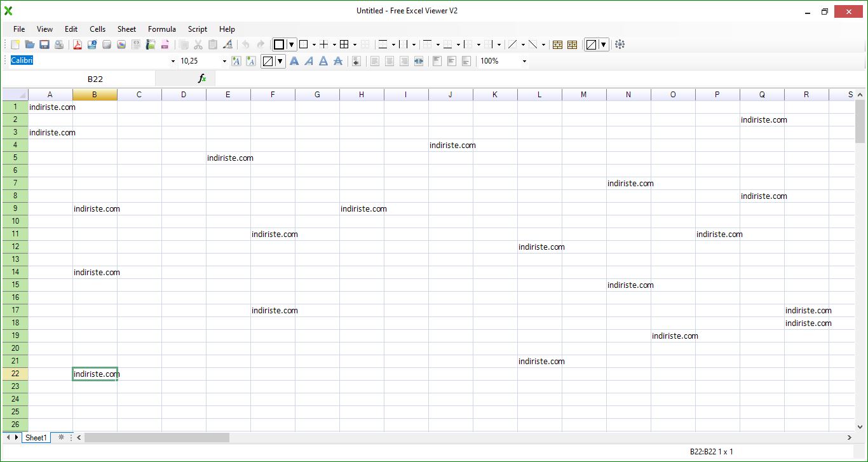The image size is (868, 462).
Task: Open the font color dropdown arrow
Action: pyautogui.click(x=280, y=61)
